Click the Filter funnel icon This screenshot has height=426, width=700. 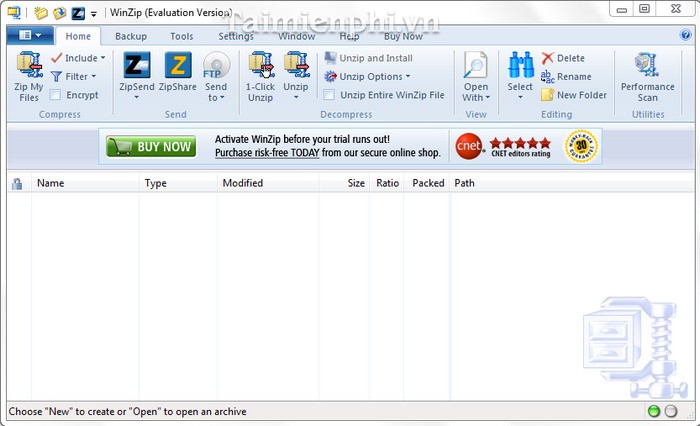56,76
